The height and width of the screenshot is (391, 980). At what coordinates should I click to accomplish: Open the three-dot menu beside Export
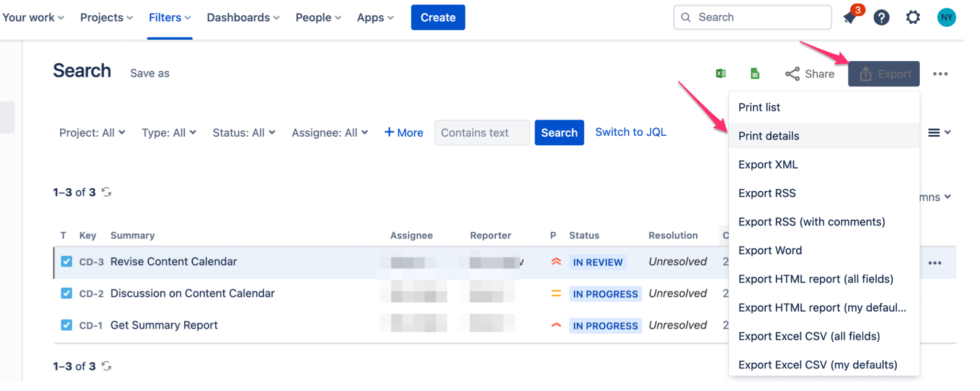point(940,74)
